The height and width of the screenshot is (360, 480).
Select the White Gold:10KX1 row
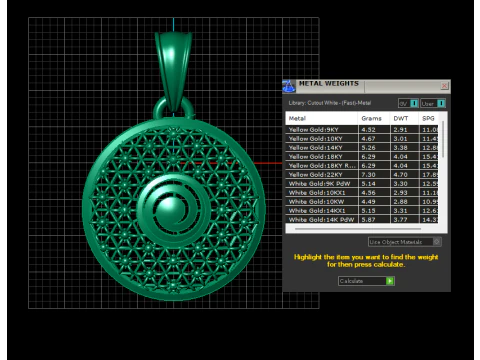pos(362,193)
